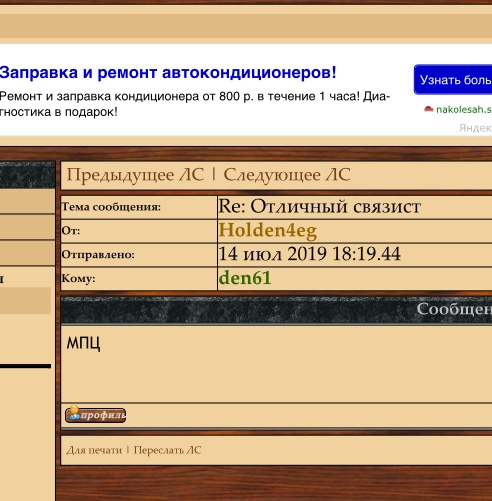The height and width of the screenshot is (501, 492).
Task: Click the Для печати link
Action: [94, 450]
